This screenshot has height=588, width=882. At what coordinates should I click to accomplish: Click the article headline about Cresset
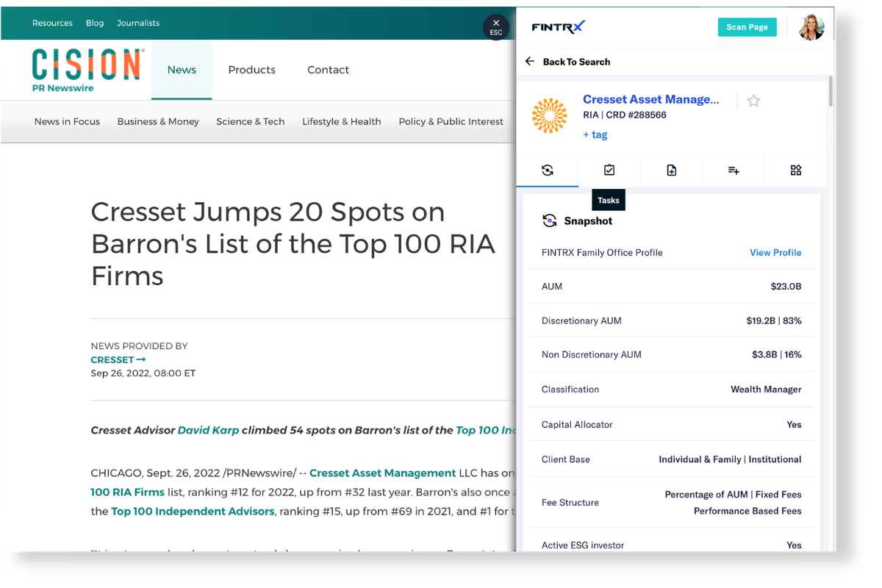[293, 244]
